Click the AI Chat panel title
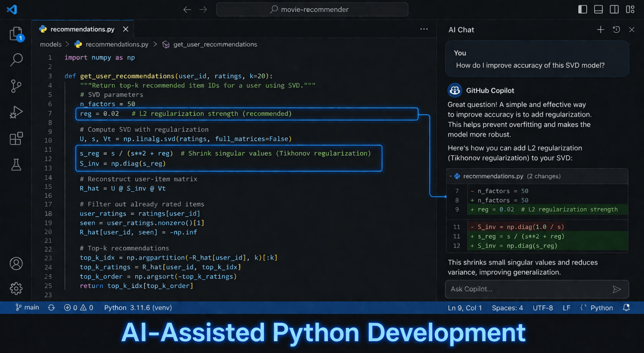644x353 pixels. (461, 30)
